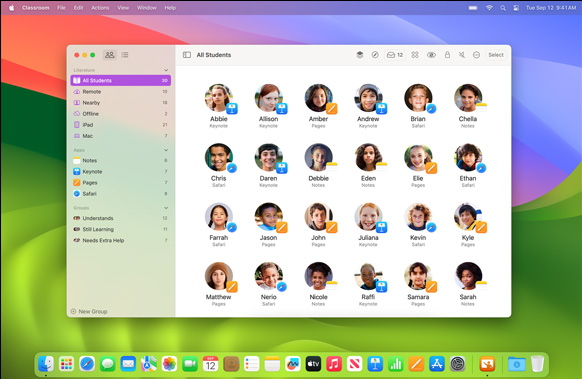
Task: Toggle the Lock icon in toolbar
Action: tap(447, 55)
